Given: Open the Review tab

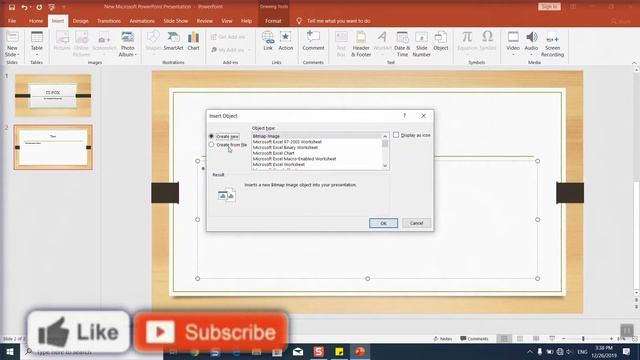Looking at the screenshot, I should [205, 21].
